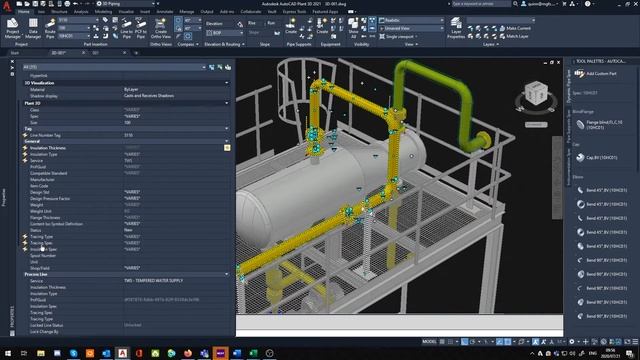This screenshot has height=360, width=640.
Task: Click Show All in Visibility panel
Action: click(353, 28)
